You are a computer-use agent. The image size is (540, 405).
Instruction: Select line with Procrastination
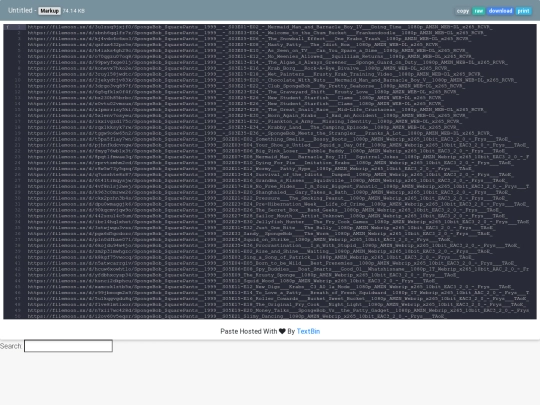tap(273, 245)
